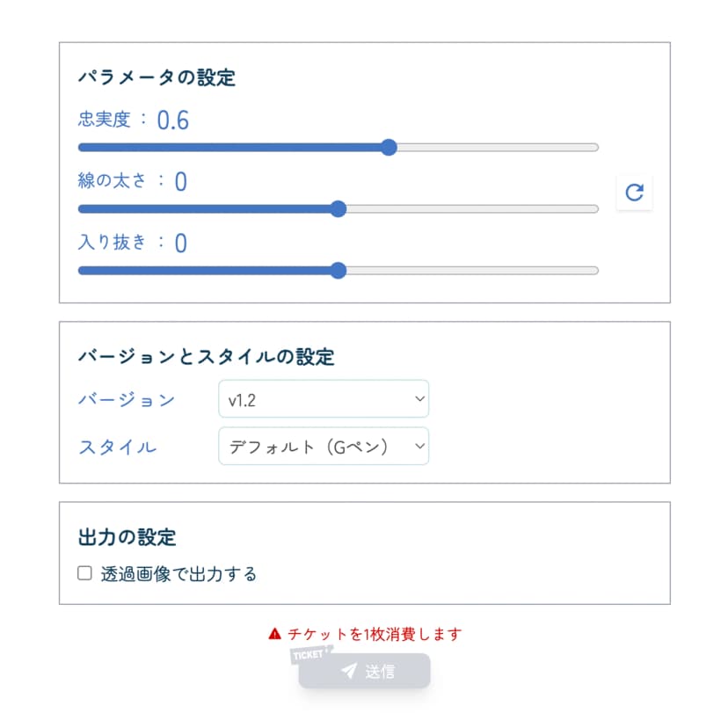728x728 pixels.
Task: Click the 入り抜き label
Action: [112, 243]
